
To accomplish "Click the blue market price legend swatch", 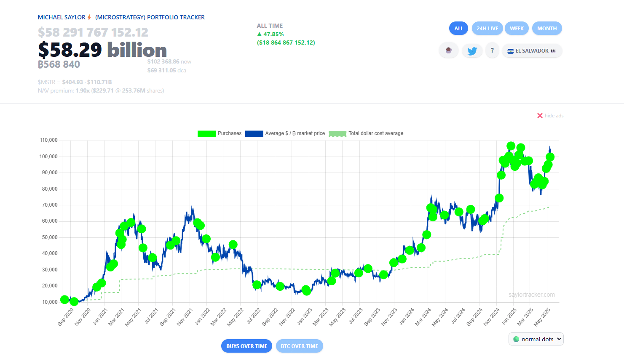I will (254, 133).
